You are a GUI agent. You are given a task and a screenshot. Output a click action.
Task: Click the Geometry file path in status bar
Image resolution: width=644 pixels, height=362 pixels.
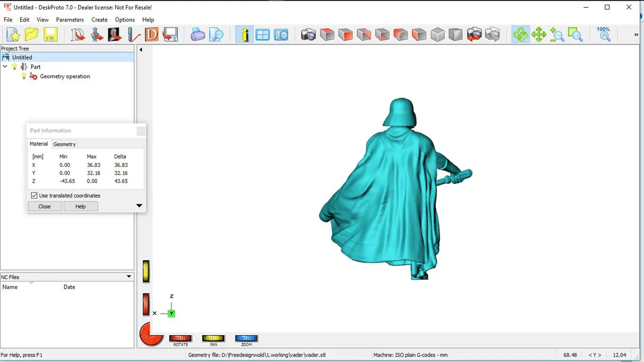pos(256,355)
